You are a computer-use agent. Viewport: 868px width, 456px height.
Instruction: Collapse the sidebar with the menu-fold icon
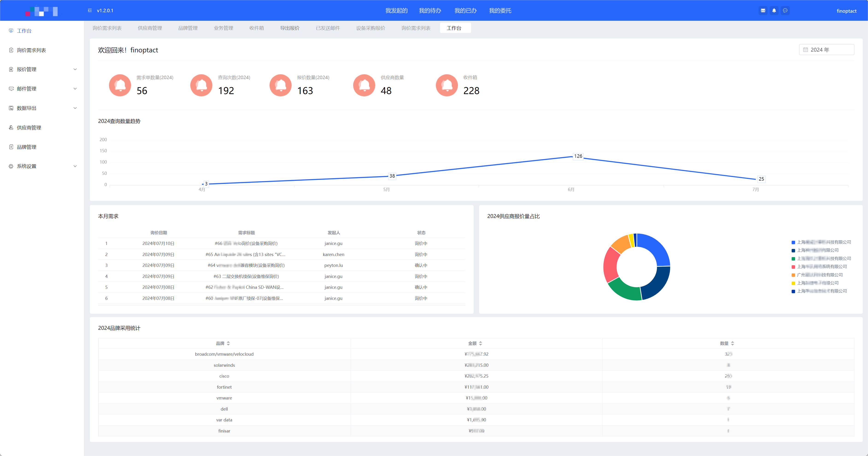90,10
